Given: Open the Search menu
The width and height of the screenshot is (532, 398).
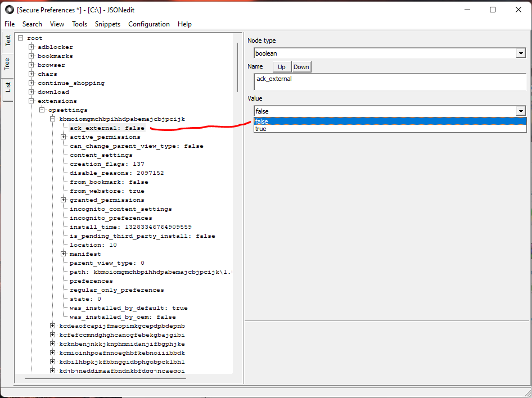Looking at the screenshot, I should tap(32, 24).
